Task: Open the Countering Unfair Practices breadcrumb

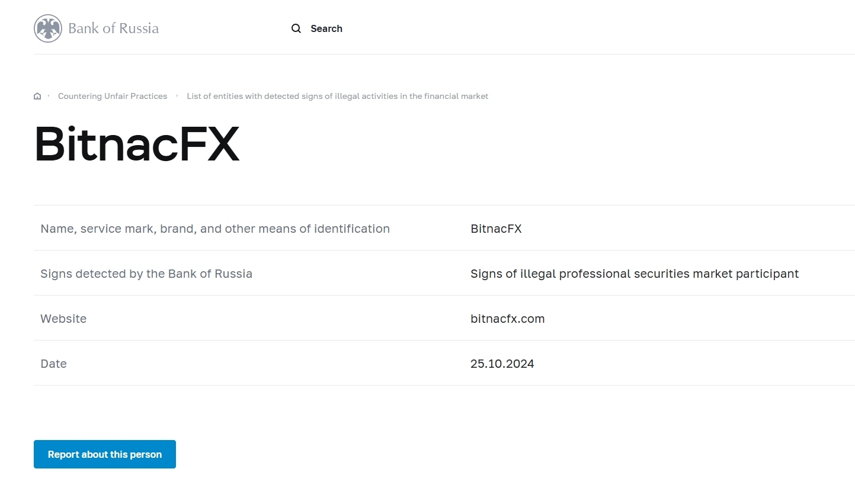Action: (x=113, y=96)
